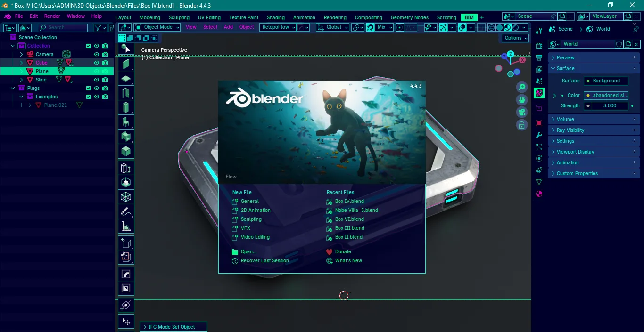Open the Object Data triangle tab icon

[x=539, y=182]
